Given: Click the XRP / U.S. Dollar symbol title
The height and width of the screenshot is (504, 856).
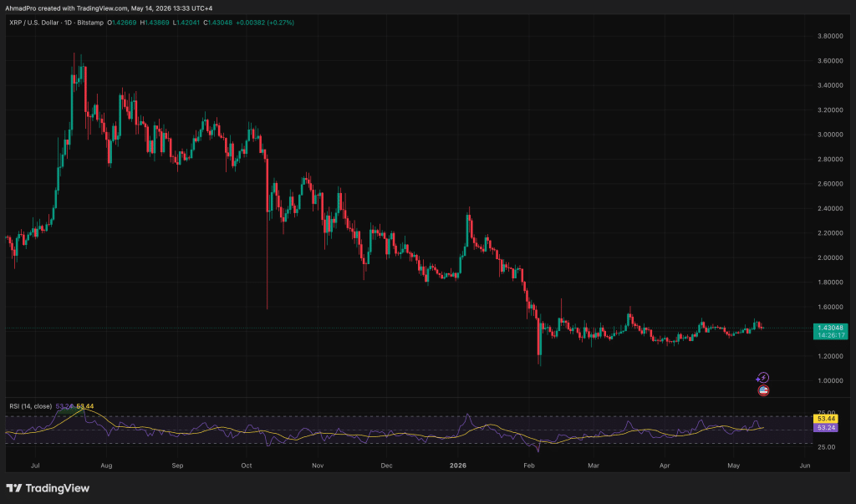Looking at the screenshot, I should (x=33, y=23).
